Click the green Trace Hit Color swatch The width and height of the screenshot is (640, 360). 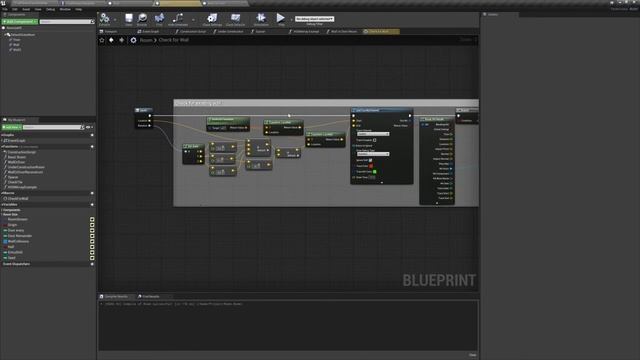tap(374, 171)
